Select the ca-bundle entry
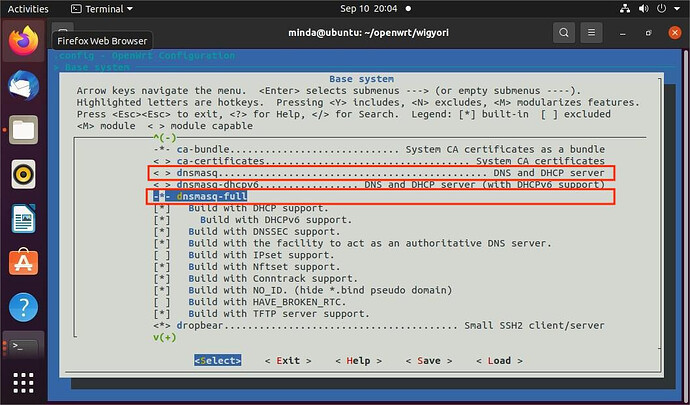The height and width of the screenshot is (405, 690). tap(379, 149)
